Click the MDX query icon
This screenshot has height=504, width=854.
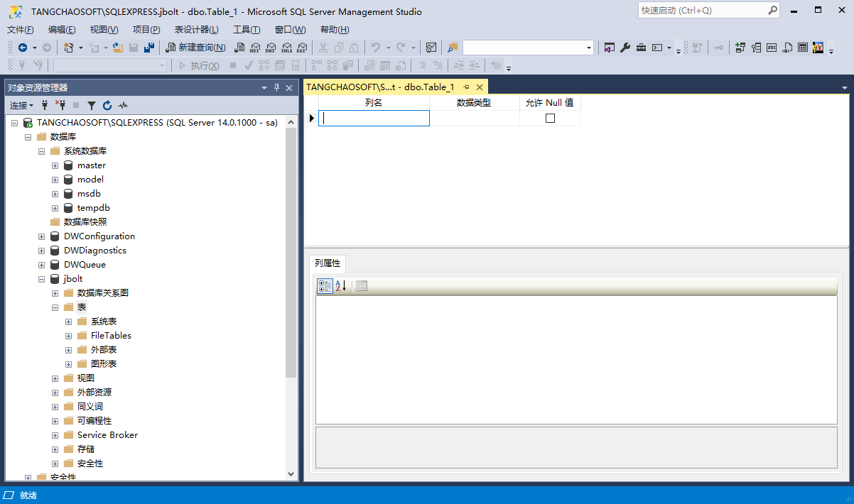[x=255, y=48]
